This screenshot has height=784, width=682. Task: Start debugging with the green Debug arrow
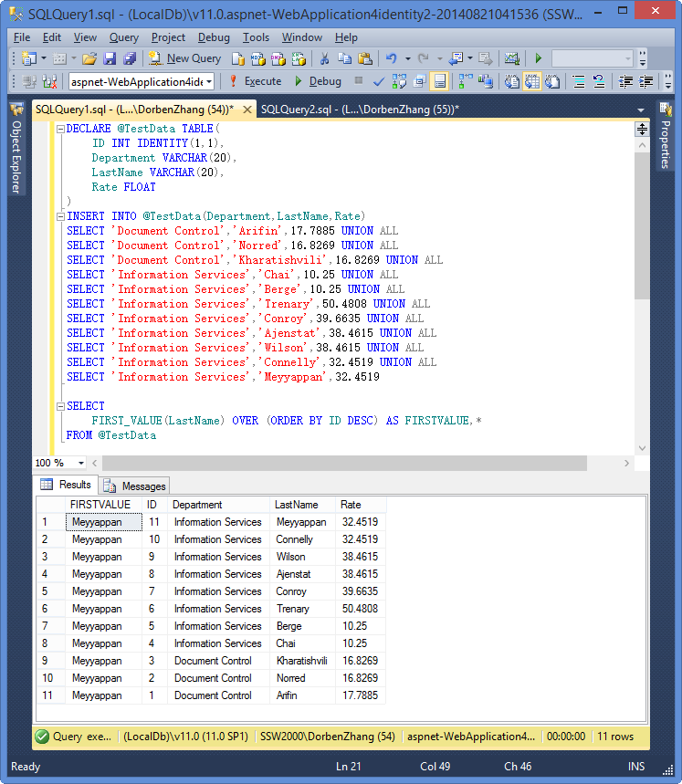299,81
